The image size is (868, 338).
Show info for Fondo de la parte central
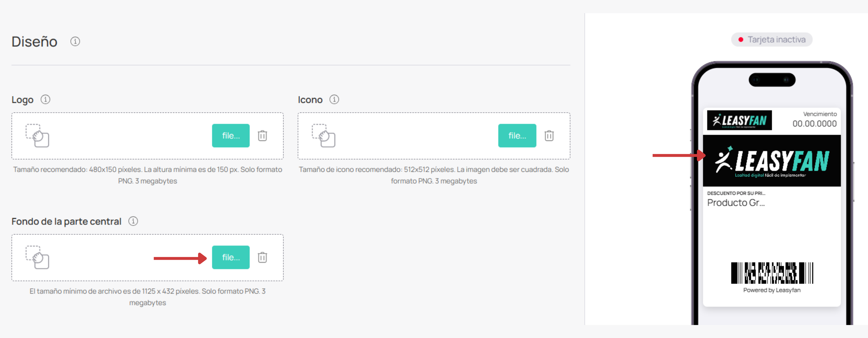(x=133, y=221)
